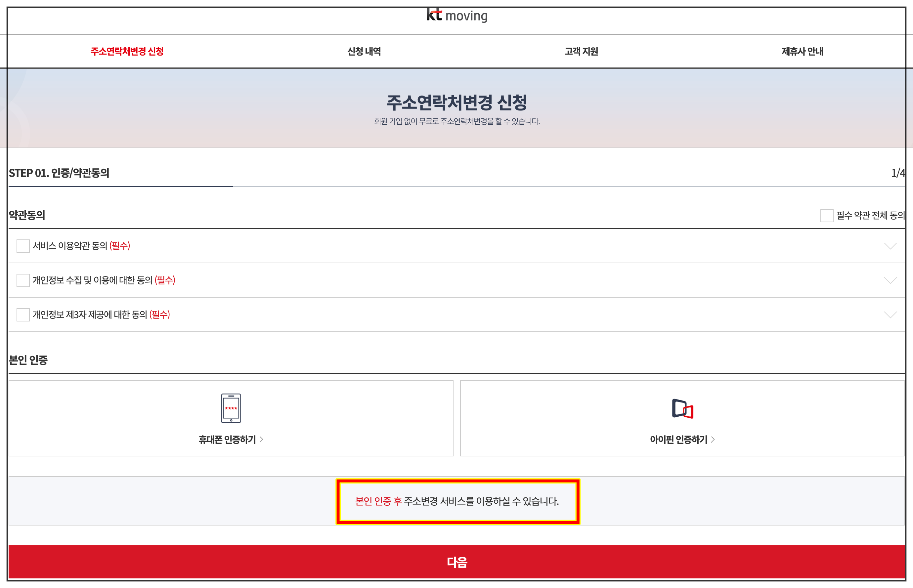
Task: Click arrow next to 휴대폰 인증하기
Action: click(262, 440)
